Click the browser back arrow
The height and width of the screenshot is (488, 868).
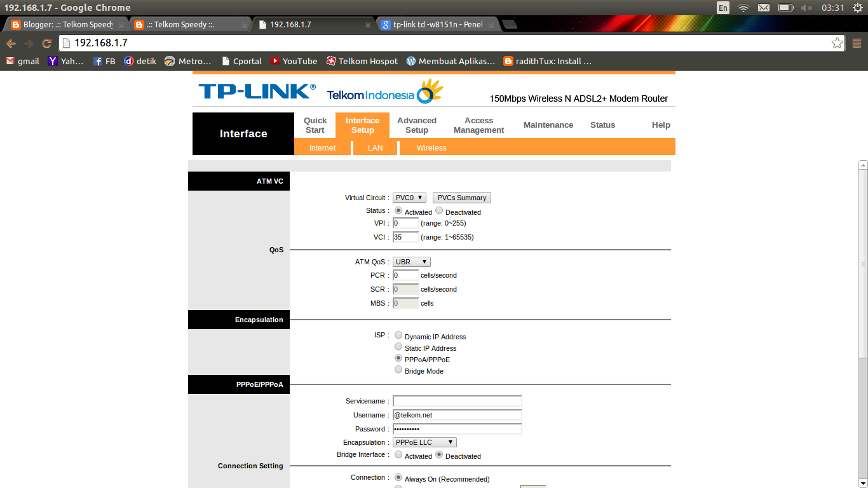pos(11,43)
